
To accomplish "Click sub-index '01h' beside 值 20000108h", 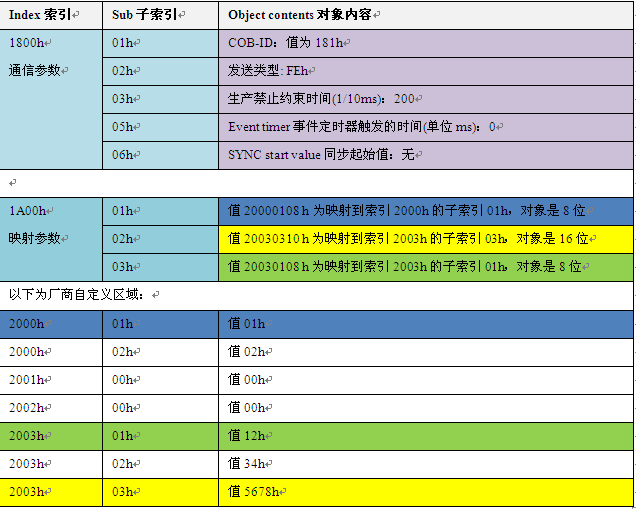I will click(x=161, y=211).
